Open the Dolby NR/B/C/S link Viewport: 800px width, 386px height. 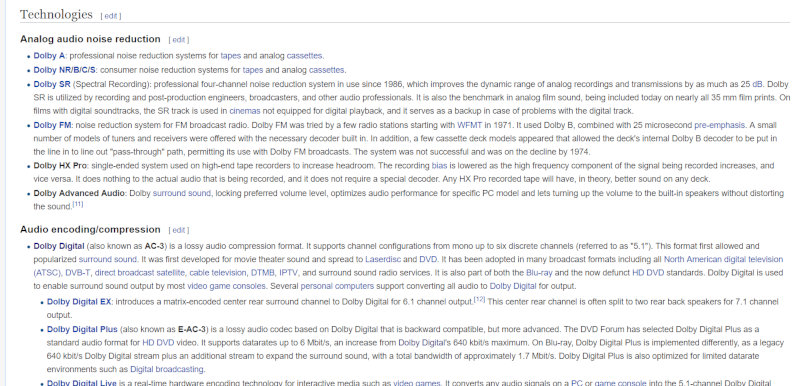pos(65,70)
